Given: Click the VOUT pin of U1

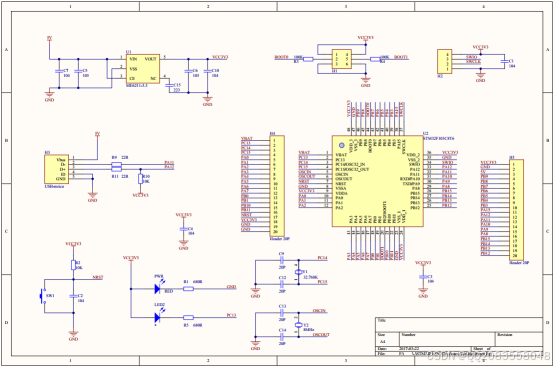Looking at the screenshot, I should tap(151, 59).
